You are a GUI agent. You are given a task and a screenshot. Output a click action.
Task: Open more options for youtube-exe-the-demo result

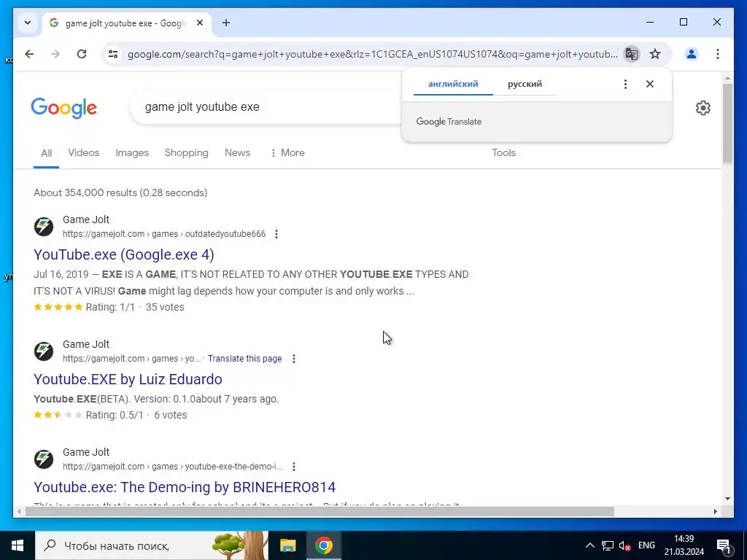tap(294, 467)
